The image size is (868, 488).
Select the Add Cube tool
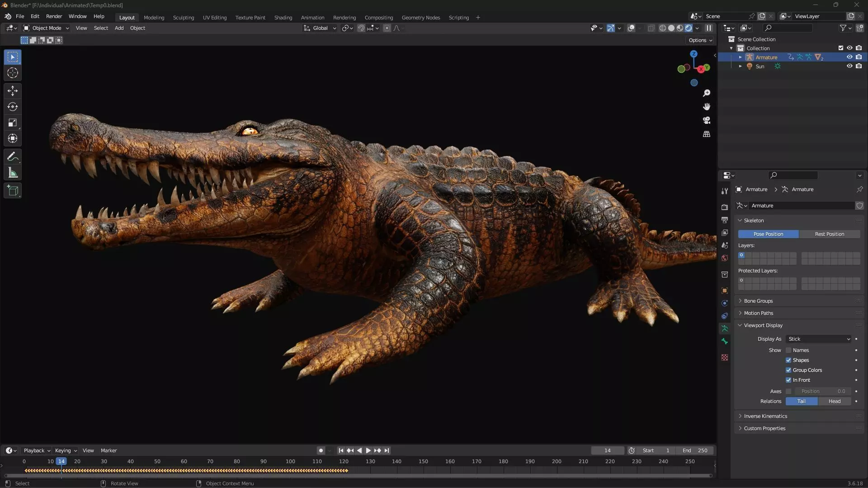(13, 190)
